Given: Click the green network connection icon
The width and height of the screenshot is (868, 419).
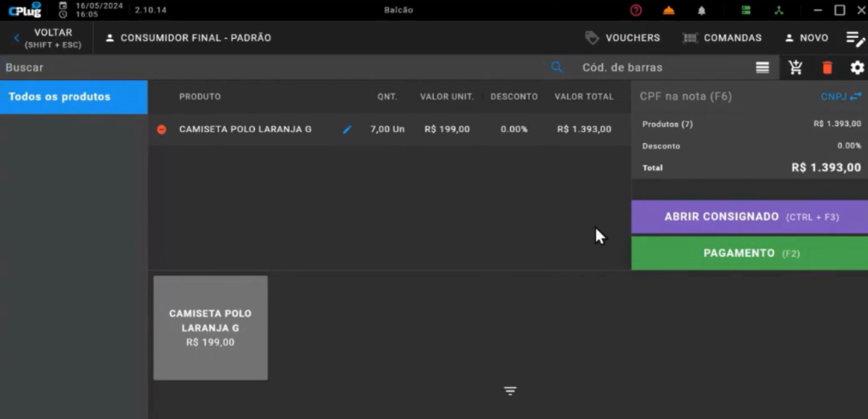Looking at the screenshot, I should click(x=779, y=10).
